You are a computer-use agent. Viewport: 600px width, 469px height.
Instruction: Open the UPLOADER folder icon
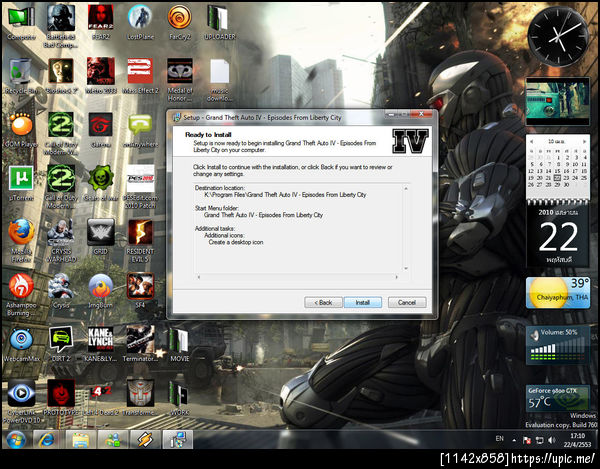click(220, 23)
